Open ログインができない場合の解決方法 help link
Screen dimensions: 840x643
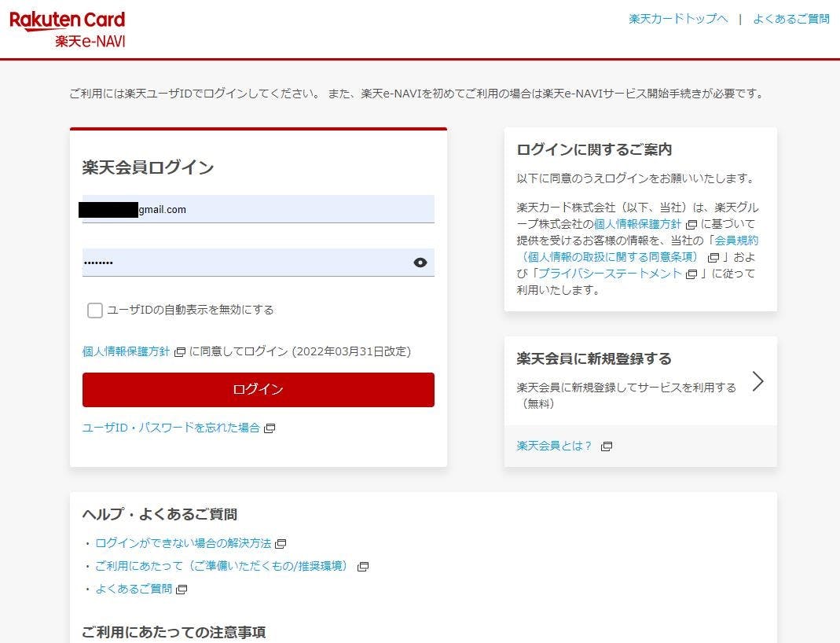coord(183,543)
